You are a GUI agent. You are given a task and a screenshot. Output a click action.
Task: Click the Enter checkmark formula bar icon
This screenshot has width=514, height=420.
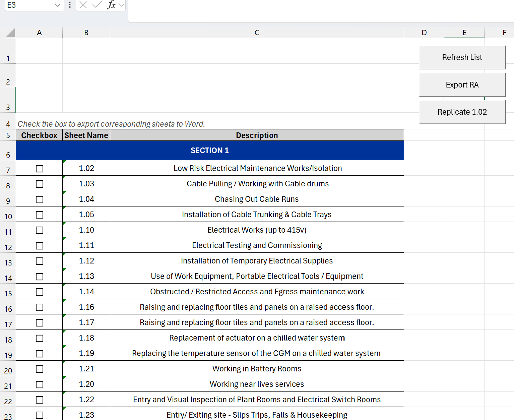97,5
